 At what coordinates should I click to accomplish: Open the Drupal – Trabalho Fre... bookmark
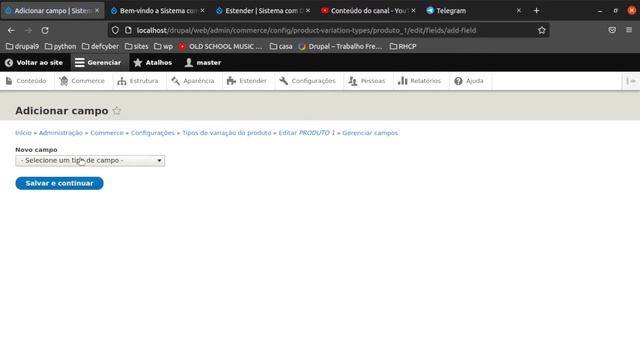[340, 47]
